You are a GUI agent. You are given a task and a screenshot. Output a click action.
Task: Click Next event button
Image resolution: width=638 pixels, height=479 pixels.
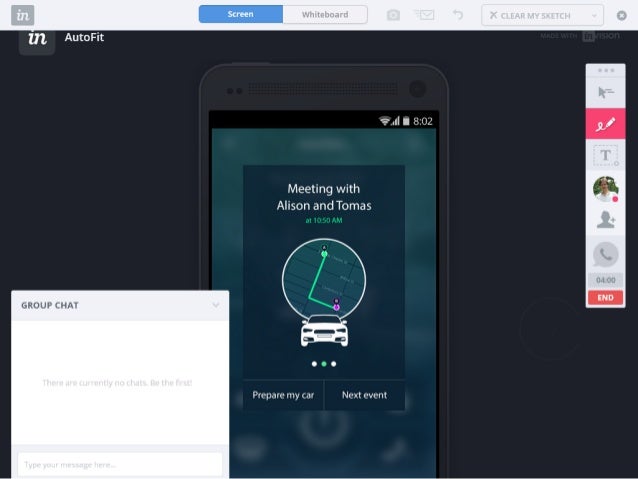coord(365,395)
